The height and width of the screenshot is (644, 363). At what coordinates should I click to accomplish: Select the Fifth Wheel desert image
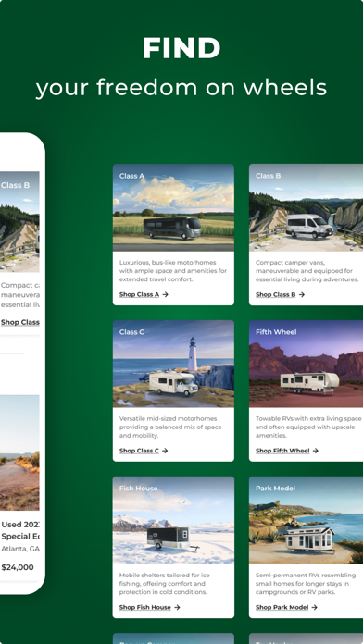click(306, 364)
